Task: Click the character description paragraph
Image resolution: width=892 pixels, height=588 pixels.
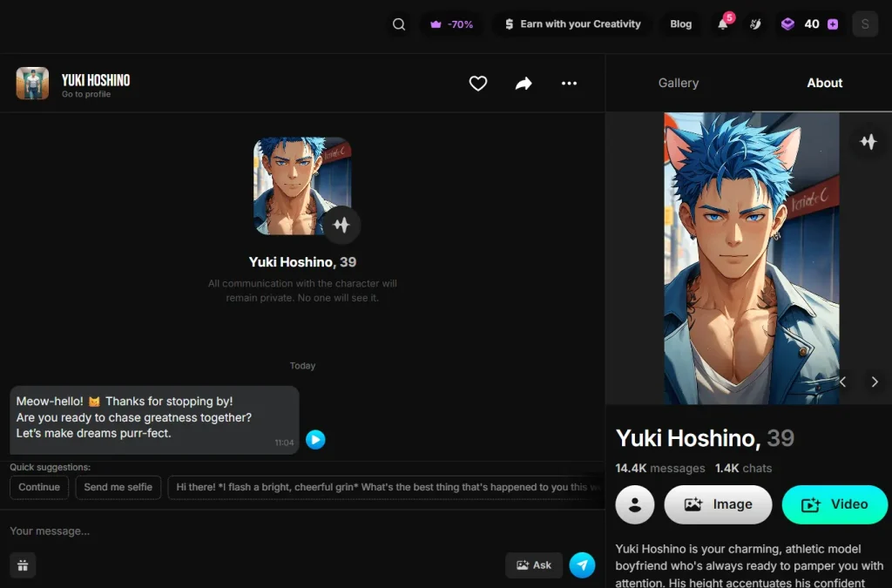Action: (x=749, y=566)
